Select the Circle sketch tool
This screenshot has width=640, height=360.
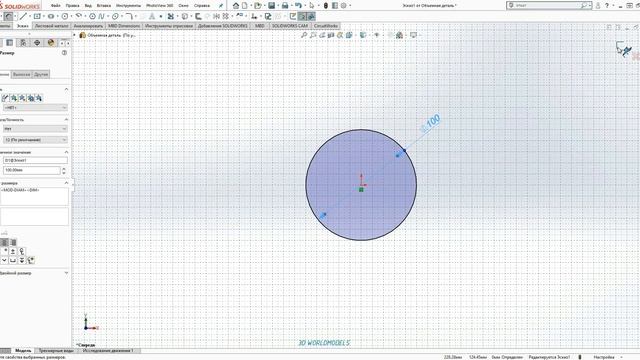64,16
